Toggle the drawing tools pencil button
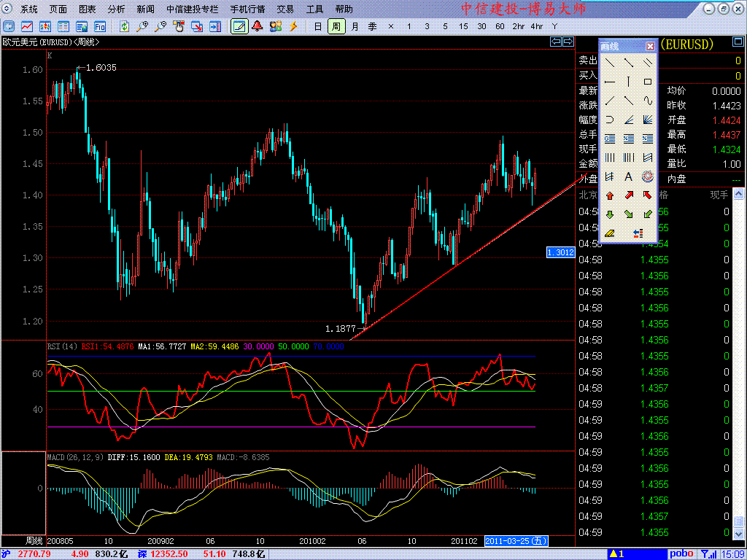This screenshot has width=747, height=560. pos(238,27)
